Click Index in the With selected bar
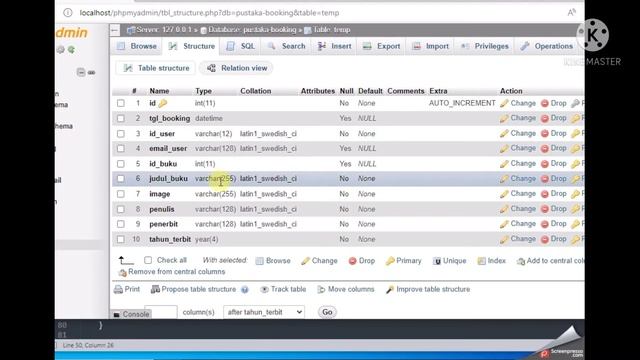The image size is (640, 360). 491,261
